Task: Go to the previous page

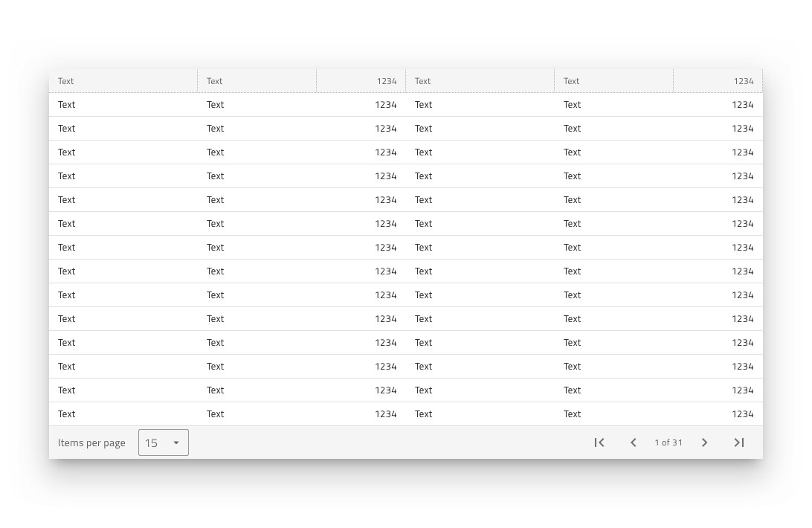Action: pyautogui.click(x=633, y=442)
